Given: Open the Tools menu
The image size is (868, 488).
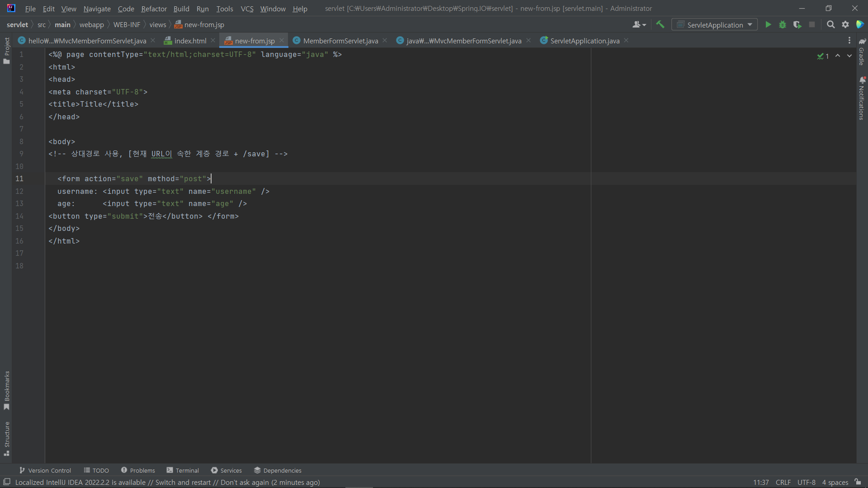Looking at the screenshot, I should point(224,9).
